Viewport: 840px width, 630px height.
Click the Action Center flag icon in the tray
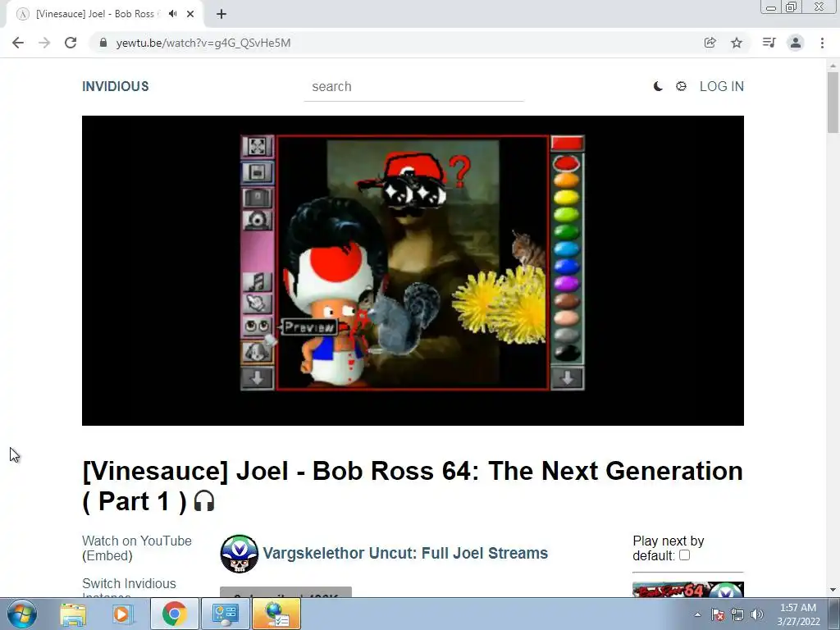pyautogui.click(x=718, y=614)
